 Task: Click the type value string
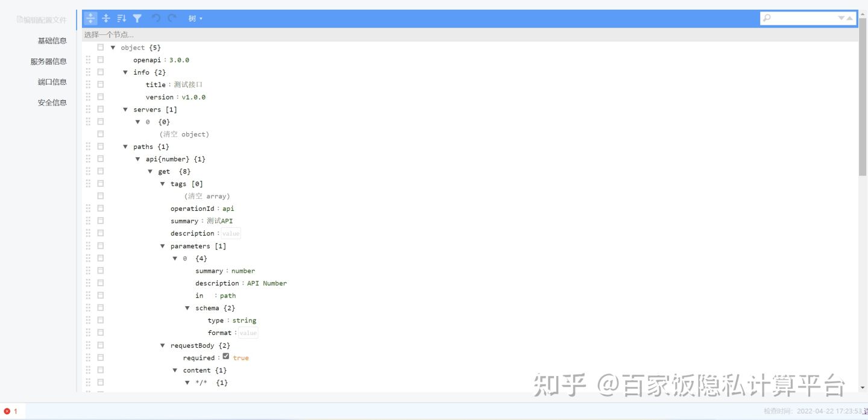click(x=244, y=321)
